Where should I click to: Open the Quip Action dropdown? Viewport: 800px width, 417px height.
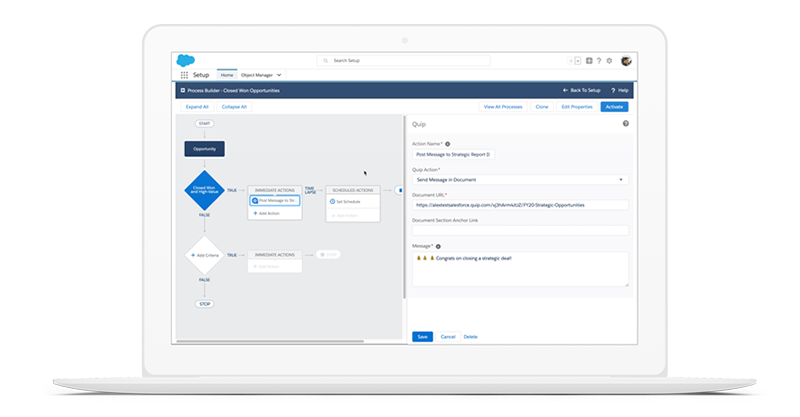coord(520,180)
